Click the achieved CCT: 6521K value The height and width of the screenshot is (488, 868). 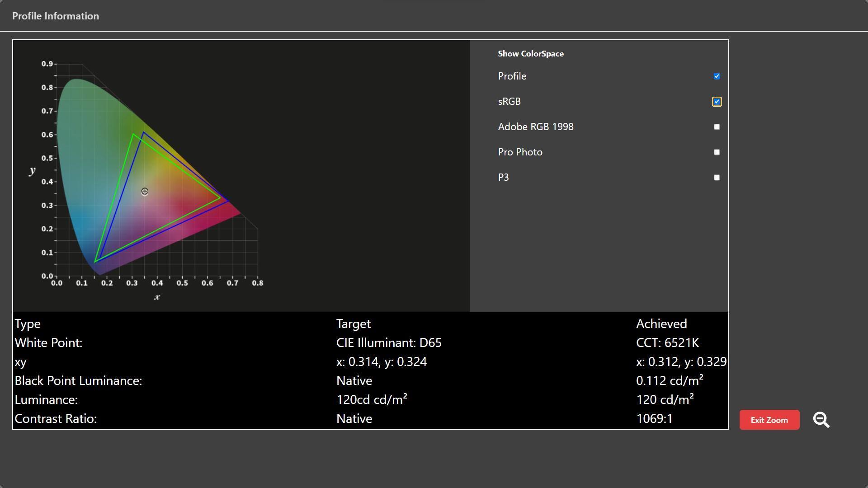click(667, 343)
